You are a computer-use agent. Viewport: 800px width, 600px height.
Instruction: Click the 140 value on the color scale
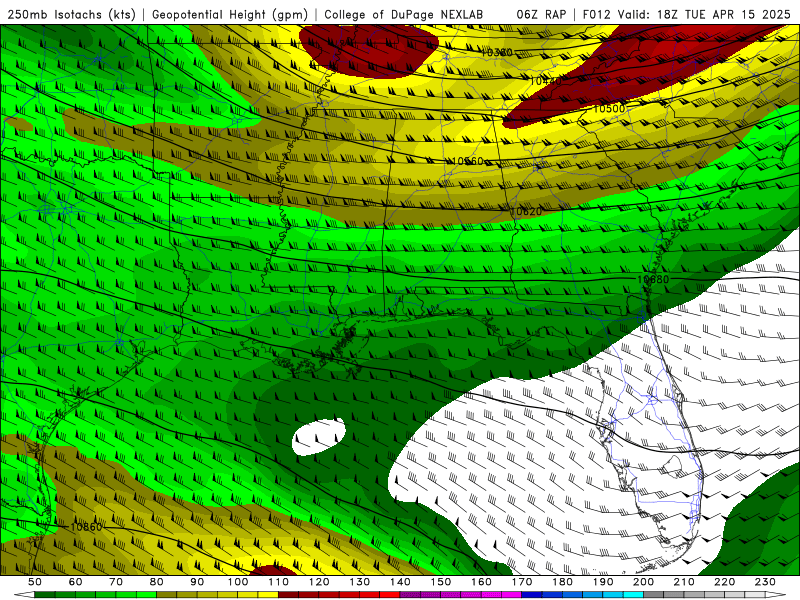tap(401, 582)
